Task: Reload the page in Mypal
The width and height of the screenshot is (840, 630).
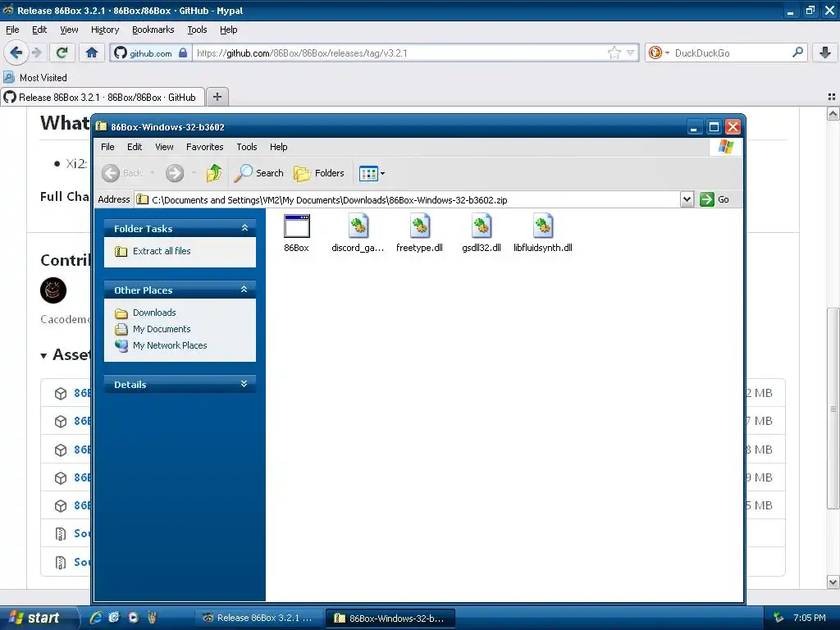Action: coord(62,52)
